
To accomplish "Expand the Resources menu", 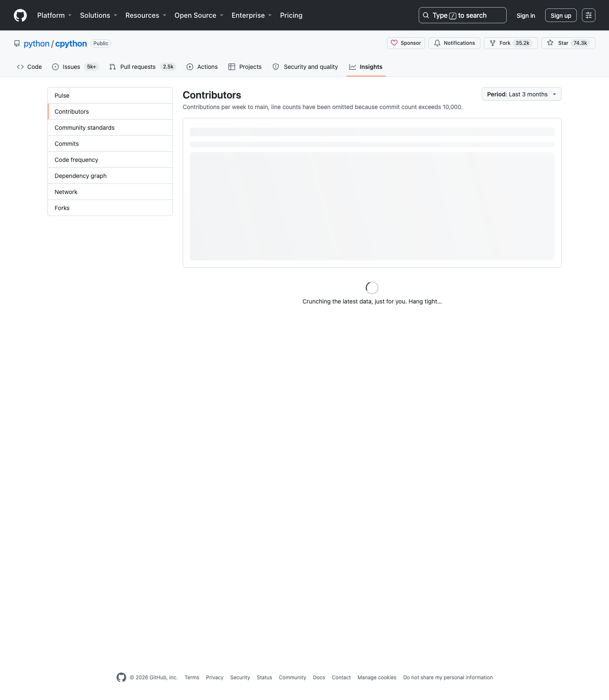I will point(146,15).
